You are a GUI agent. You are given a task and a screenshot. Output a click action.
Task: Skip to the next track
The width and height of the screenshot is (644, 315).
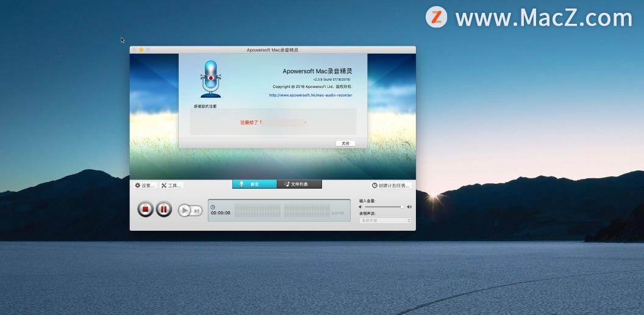(197, 211)
